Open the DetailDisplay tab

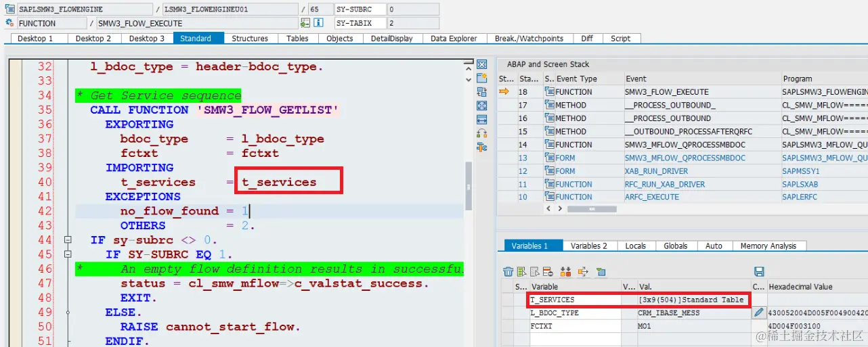[x=391, y=39]
